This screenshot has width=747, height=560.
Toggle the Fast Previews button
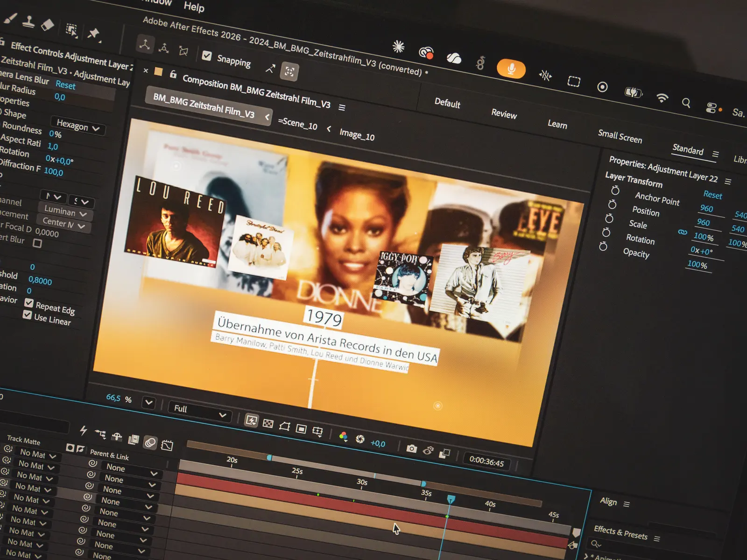click(251, 420)
